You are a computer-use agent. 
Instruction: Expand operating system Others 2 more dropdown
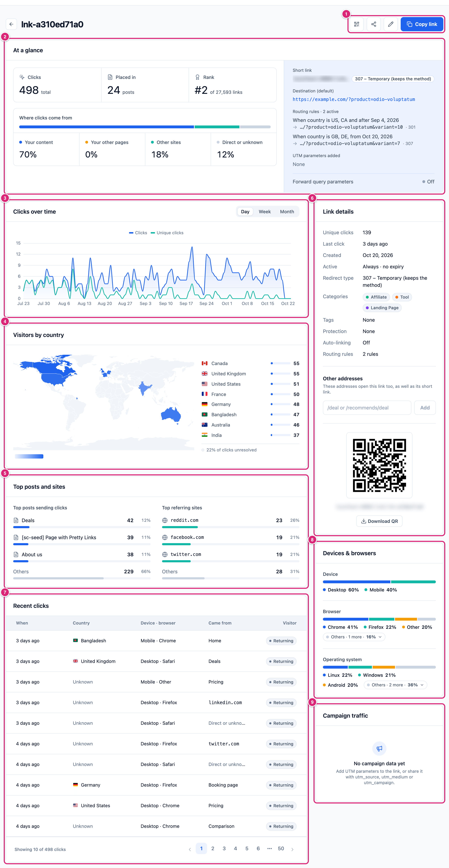pos(395,685)
